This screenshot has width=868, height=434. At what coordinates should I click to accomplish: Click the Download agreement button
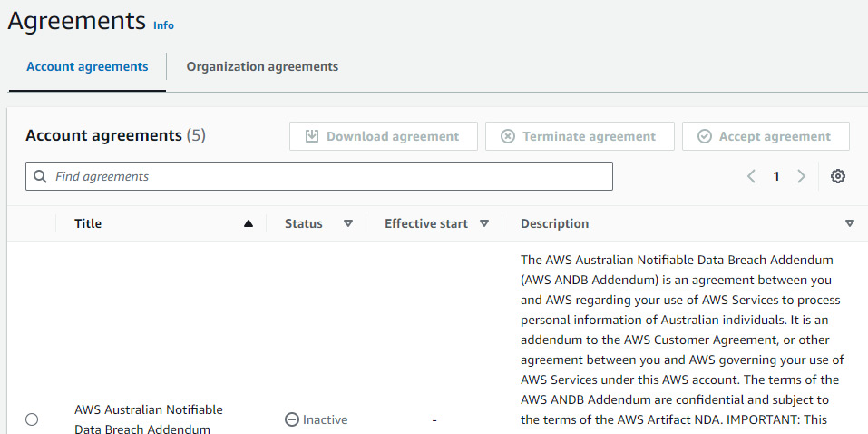[x=383, y=136]
